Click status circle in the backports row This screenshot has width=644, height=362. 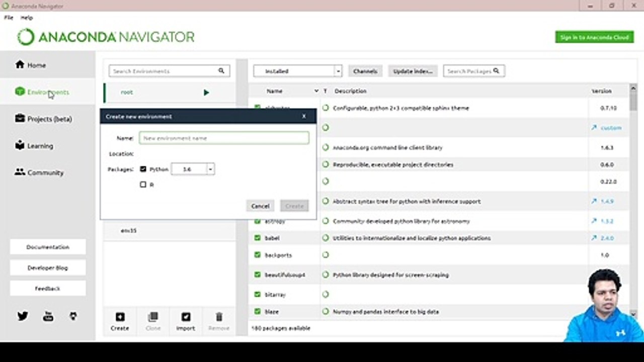coord(326,255)
